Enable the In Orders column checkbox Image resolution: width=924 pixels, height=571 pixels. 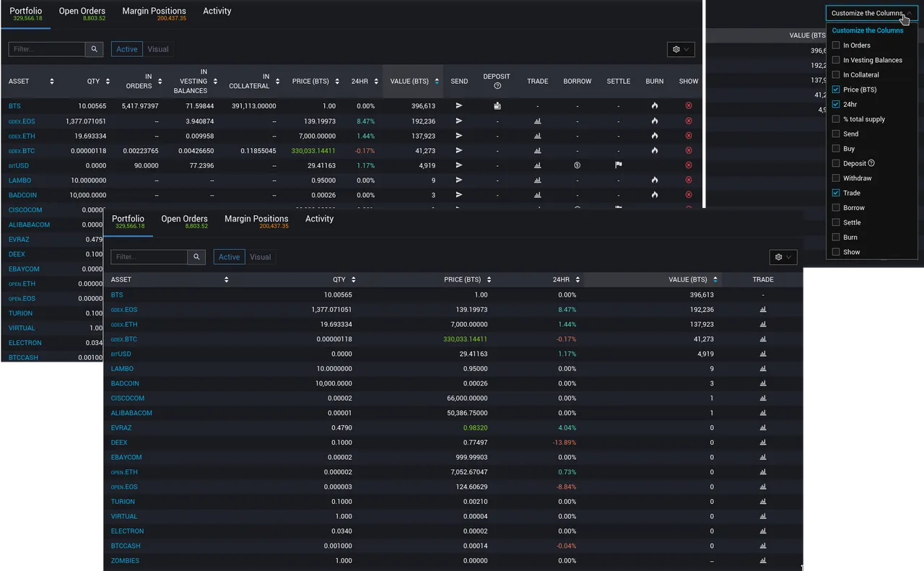tap(836, 45)
